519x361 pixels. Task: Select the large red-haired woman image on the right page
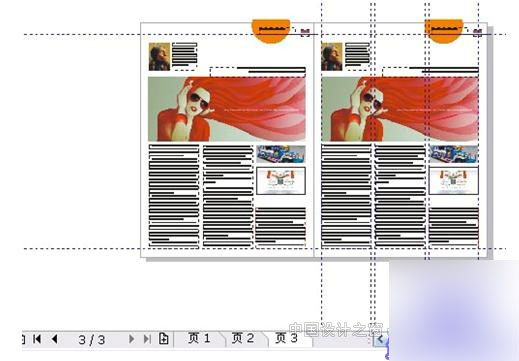tap(400, 109)
